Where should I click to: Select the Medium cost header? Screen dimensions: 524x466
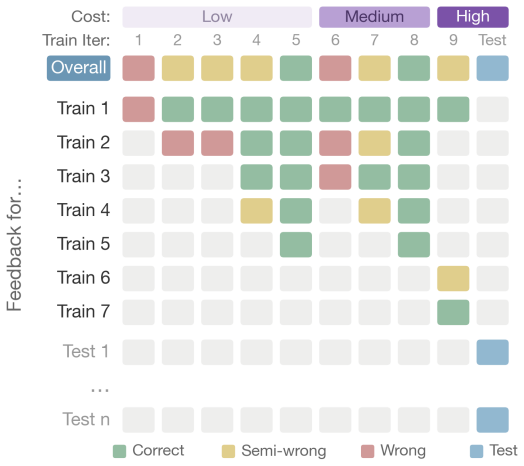[x=374, y=17]
